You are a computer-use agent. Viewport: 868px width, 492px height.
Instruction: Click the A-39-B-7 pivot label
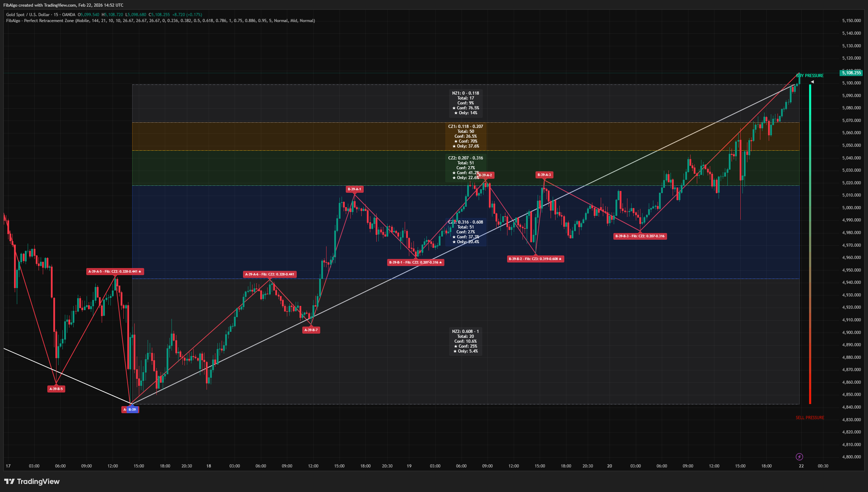[x=311, y=330]
